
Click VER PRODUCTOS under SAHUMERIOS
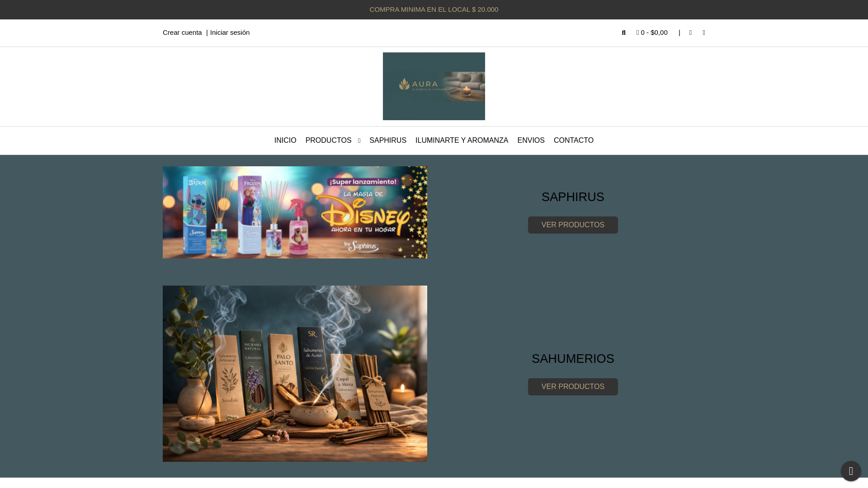pyautogui.click(x=573, y=387)
